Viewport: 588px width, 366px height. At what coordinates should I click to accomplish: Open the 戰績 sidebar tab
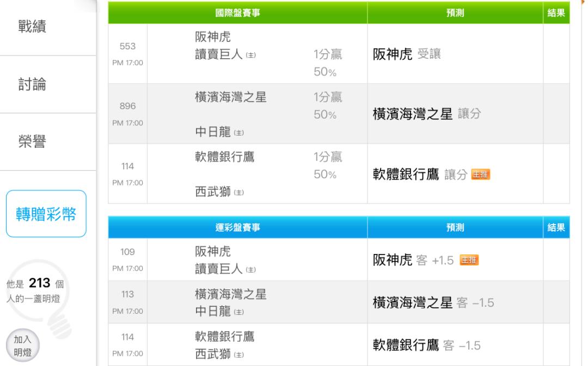point(32,27)
